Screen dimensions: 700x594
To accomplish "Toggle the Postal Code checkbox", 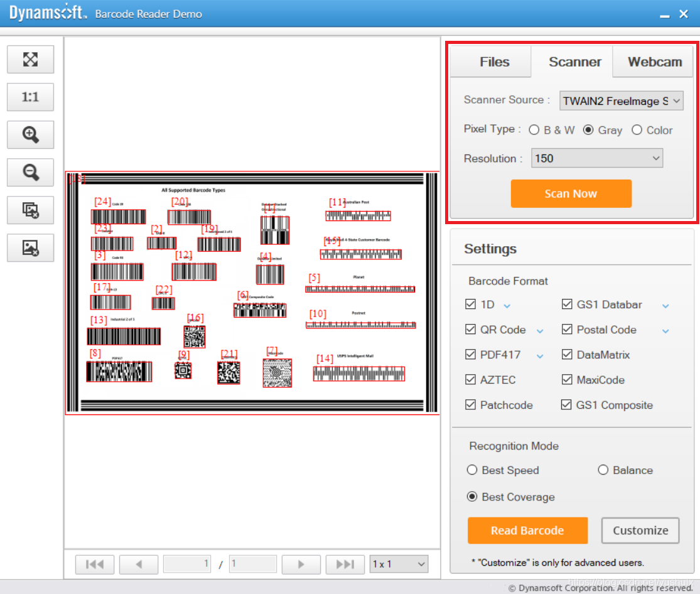I will pyautogui.click(x=567, y=329).
